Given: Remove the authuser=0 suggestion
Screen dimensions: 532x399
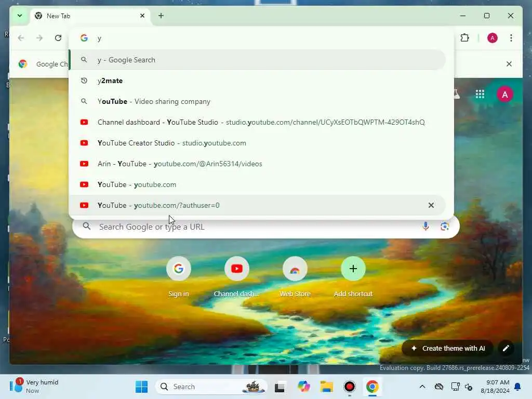Looking at the screenshot, I should pos(431,205).
